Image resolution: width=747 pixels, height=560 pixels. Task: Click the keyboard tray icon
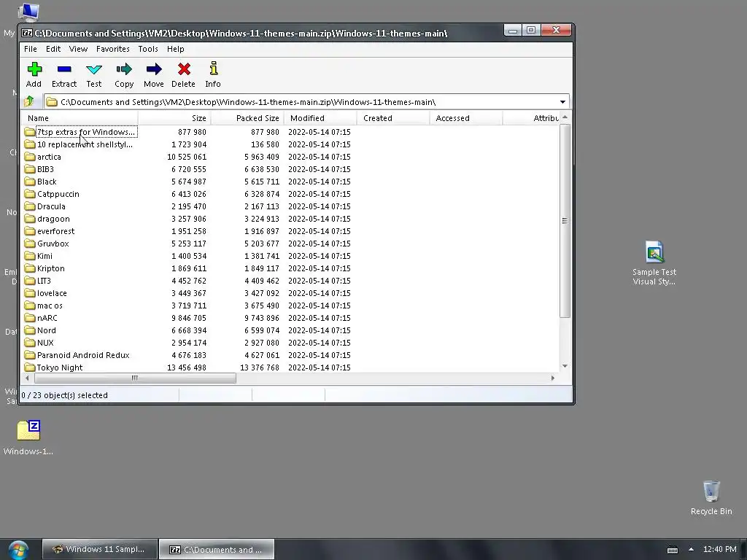(x=672, y=550)
